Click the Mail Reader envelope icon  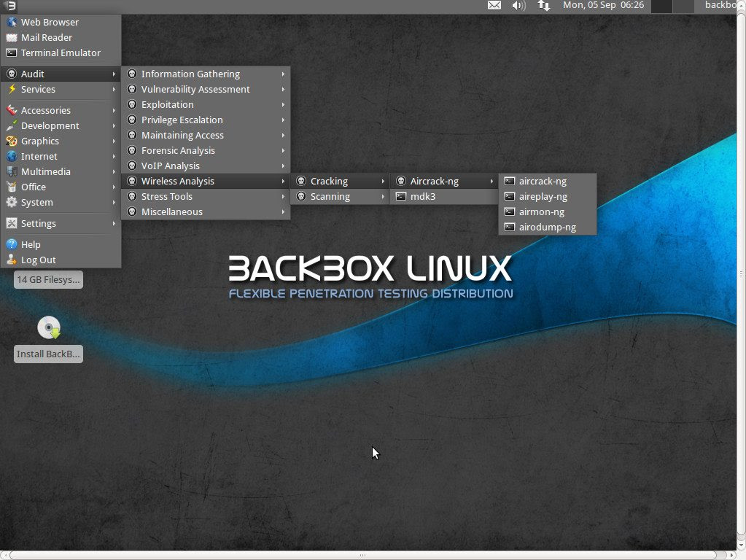(12, 38)
